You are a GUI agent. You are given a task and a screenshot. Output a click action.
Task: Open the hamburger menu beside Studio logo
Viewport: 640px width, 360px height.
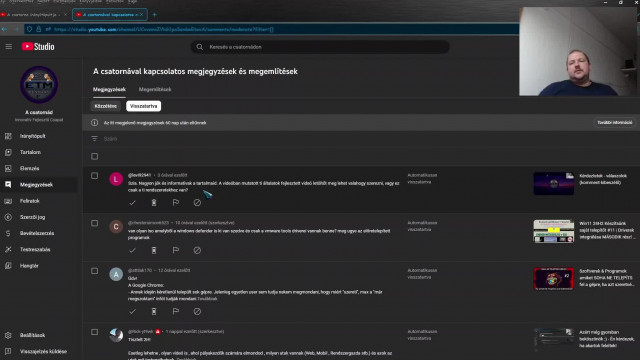click(x=9, y=47)
